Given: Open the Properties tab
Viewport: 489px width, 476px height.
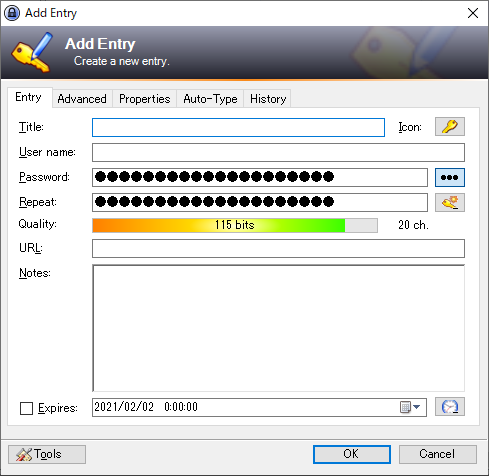Looking at the screenshot, I should (x=145, y=99).
